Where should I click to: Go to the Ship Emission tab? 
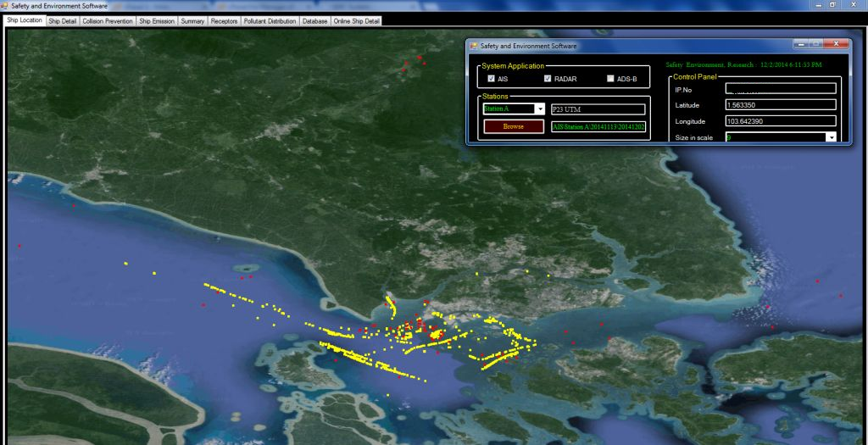tap(157, 20)
